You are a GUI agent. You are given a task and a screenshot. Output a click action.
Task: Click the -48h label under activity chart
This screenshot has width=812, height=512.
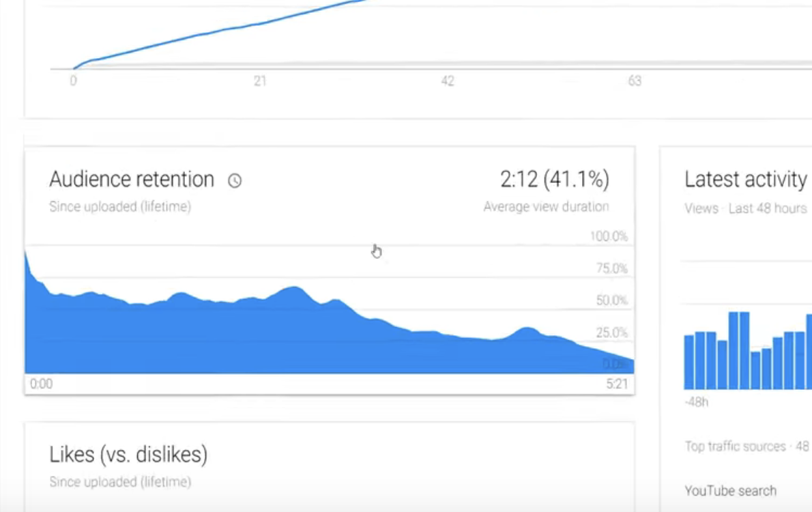[x=697, y=402]
